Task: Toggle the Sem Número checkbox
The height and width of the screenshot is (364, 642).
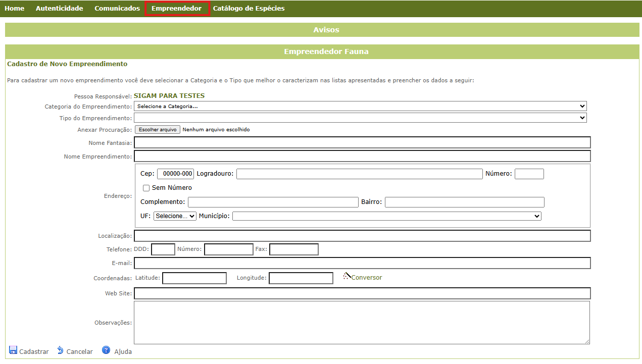Action: tap(146, 188)
